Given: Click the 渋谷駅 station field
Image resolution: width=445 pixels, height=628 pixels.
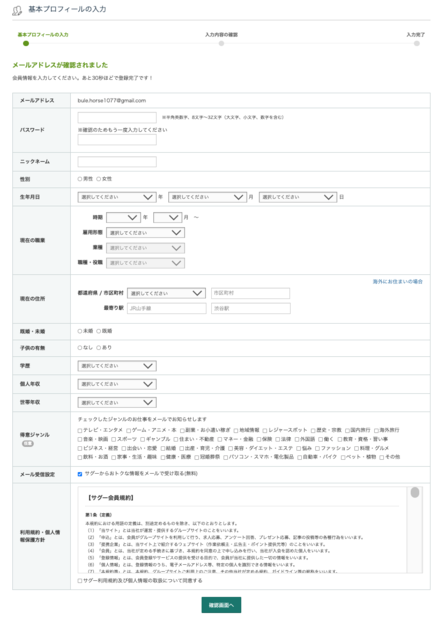Looking at the screenshot, I should [x=251, y=308].
